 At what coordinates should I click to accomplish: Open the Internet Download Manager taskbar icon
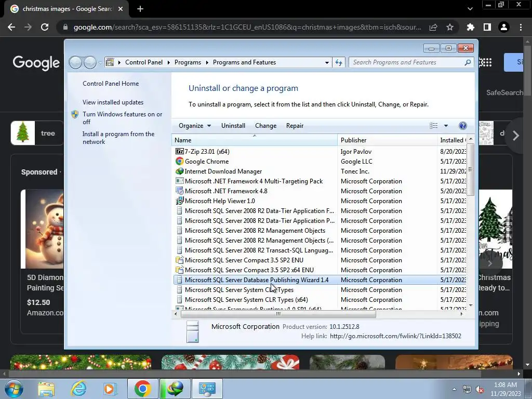coord(175,389)
